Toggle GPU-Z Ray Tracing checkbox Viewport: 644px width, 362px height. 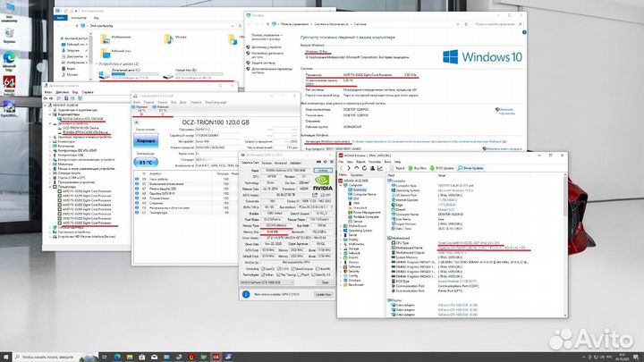click(278, 274)
